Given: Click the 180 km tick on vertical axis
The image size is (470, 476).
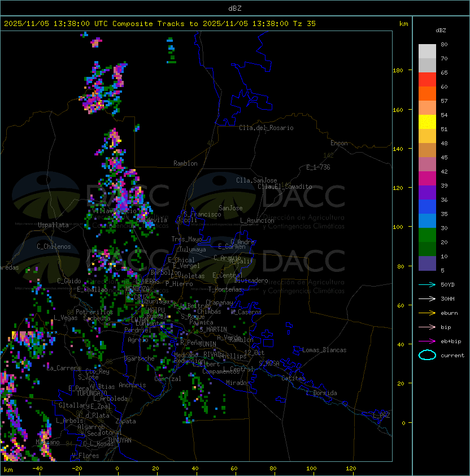Looking at the screenshot, I should click(x=398, y=71).
